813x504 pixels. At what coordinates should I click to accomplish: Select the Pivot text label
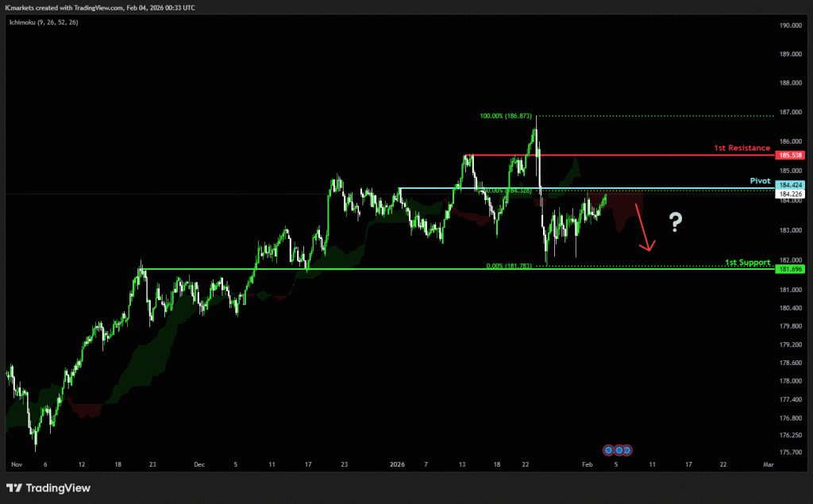760,181
